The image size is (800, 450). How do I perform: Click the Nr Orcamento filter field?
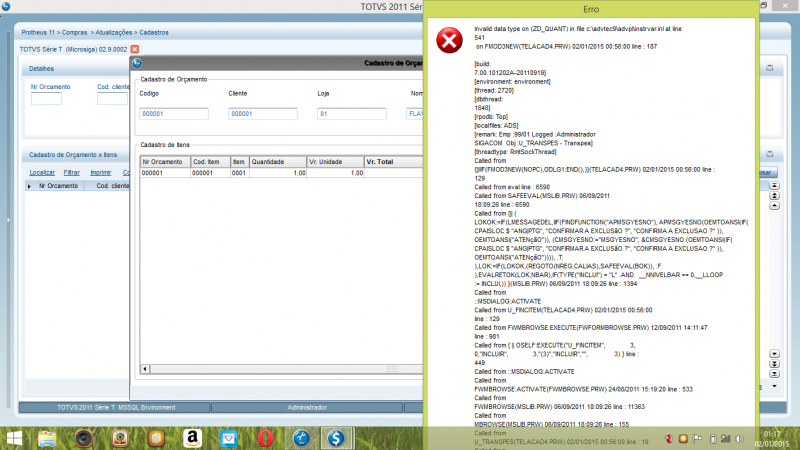(46, 98)
